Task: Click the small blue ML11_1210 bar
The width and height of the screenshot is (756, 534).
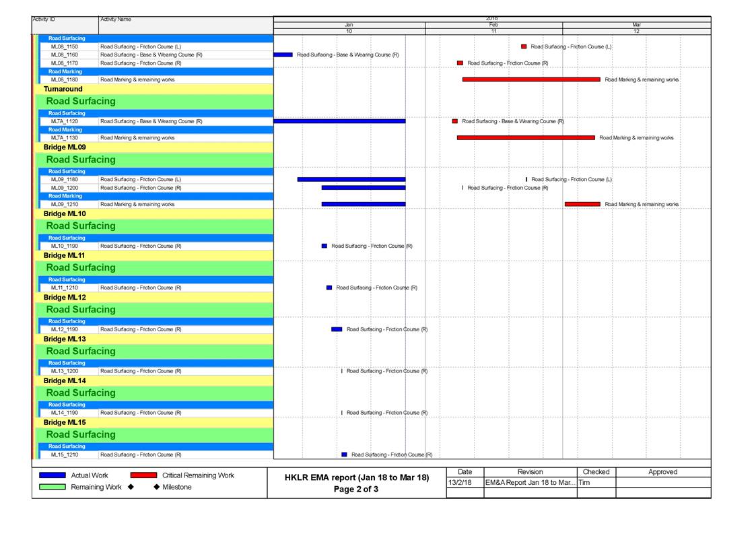Action: pyautogui.click(x=329, y=288)
